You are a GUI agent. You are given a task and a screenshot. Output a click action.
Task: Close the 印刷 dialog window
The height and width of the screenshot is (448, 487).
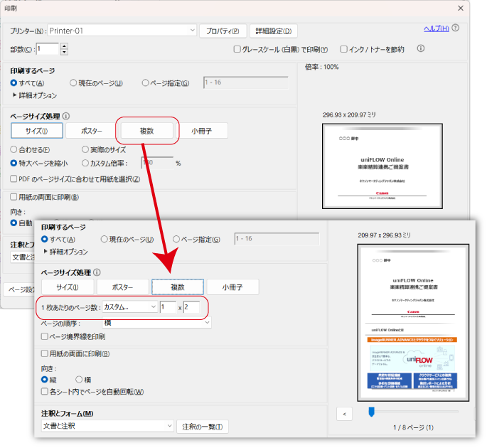[460, 8]
